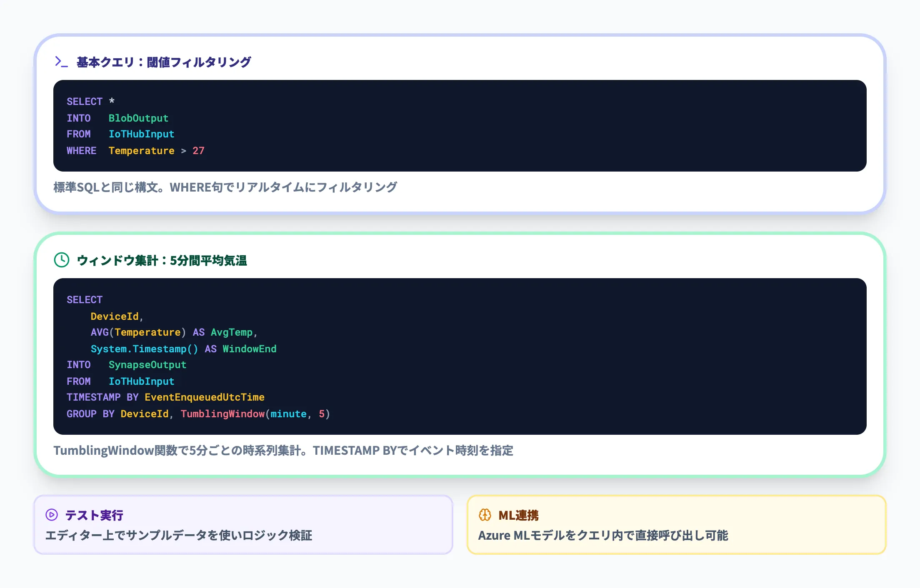Select the clock icon next to ウィンドウ集計

click(x=61, y=261)
